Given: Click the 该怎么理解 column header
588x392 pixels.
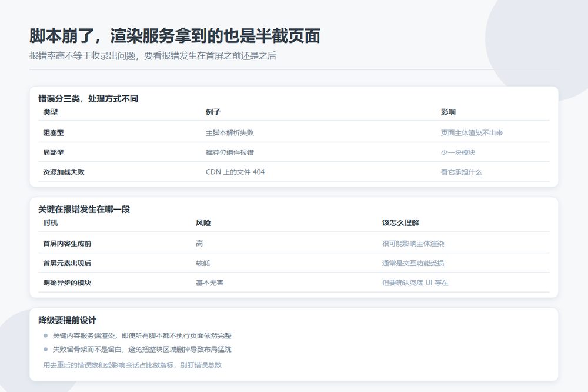Looking at the screenshot, I should pos(400,223).
